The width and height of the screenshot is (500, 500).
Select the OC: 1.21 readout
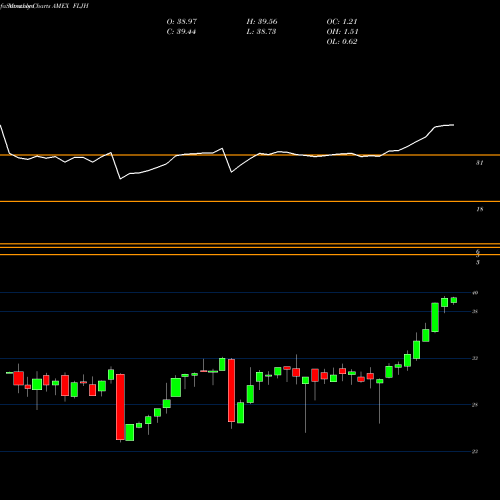[342, 22]
